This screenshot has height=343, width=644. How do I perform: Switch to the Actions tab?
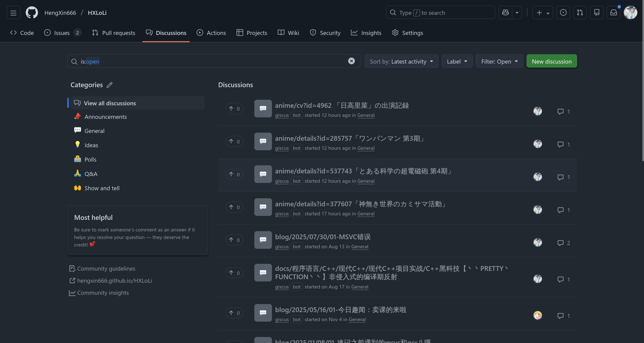[x=211, y=33]
